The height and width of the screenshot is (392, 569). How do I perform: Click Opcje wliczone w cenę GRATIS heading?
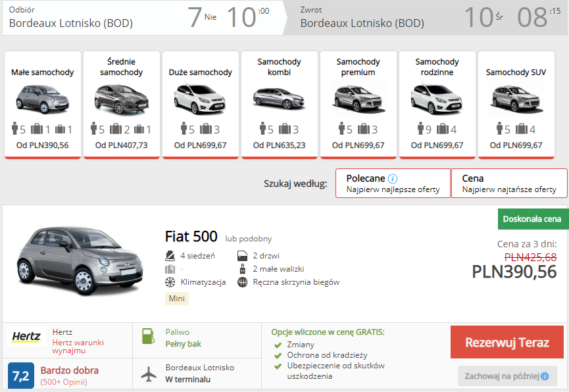(328, 332)
